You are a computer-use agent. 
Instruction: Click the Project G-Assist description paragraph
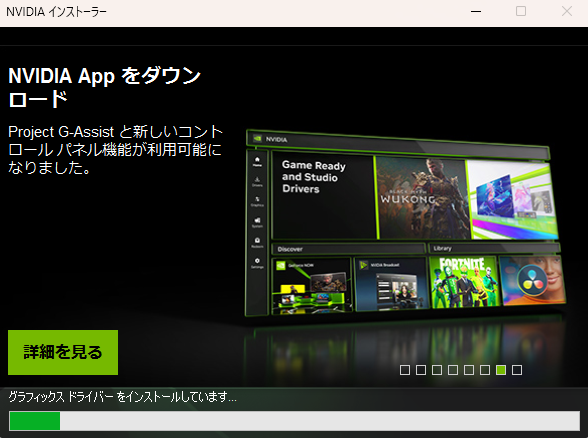click(115, 150)
